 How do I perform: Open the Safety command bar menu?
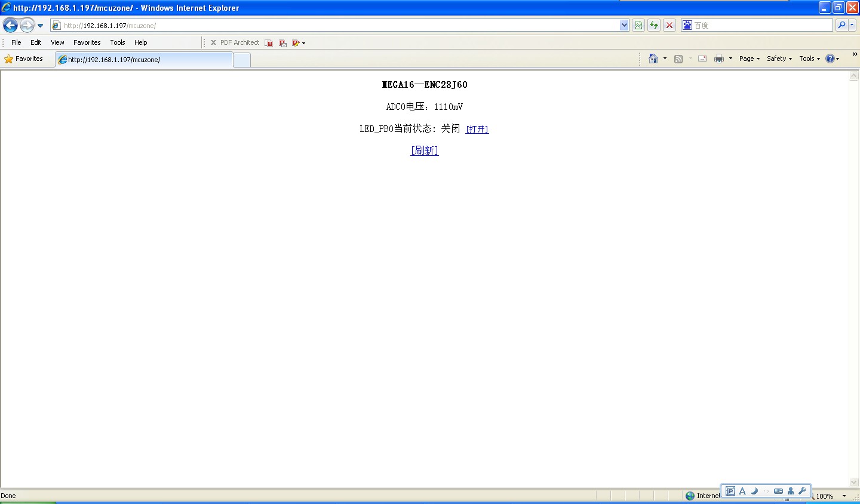point(779,59)
